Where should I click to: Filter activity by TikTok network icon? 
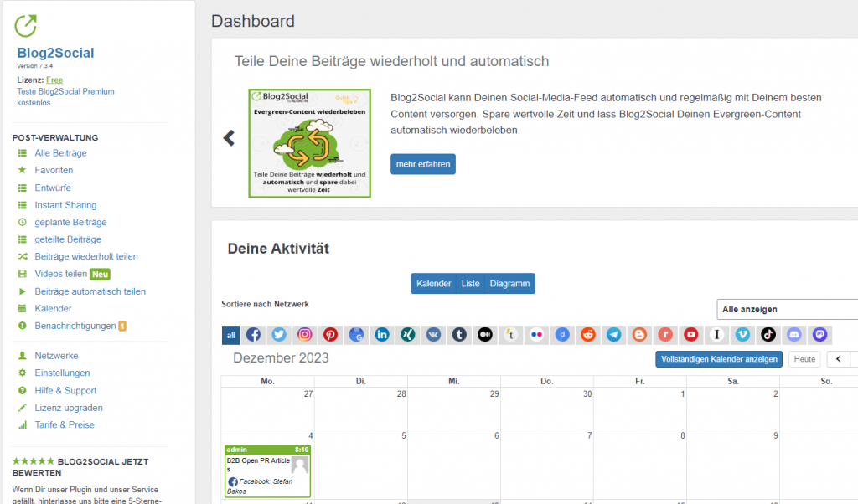(768, 335)
